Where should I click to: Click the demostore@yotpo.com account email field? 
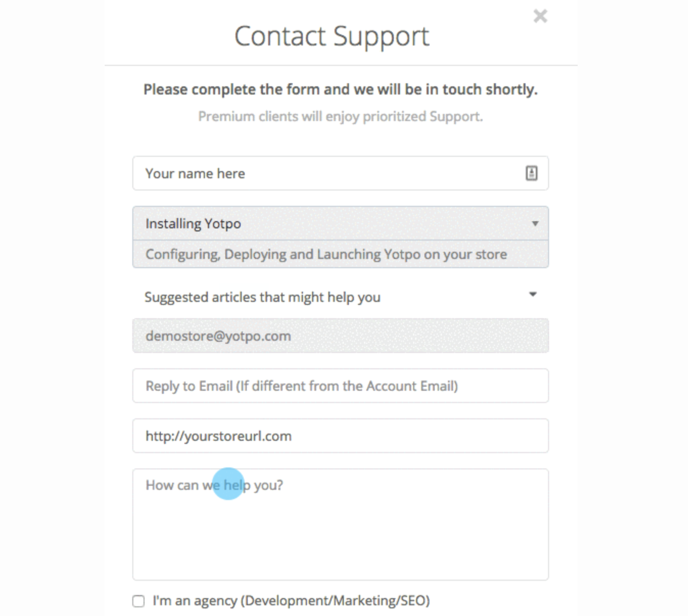point(340,336)
